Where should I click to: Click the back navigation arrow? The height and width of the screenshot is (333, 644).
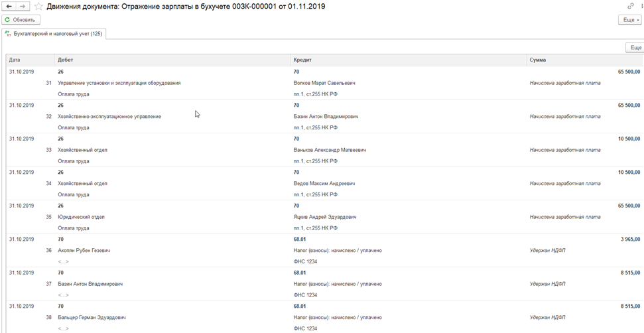(x=9, y=7)
